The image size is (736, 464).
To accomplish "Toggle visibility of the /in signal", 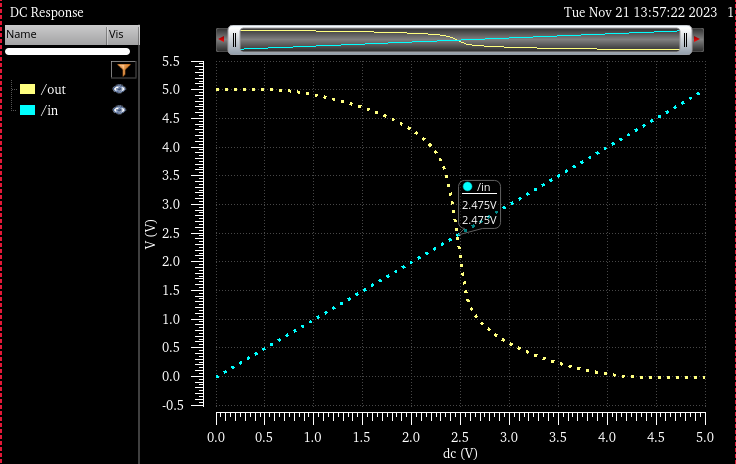I will (x=119, y=110).
